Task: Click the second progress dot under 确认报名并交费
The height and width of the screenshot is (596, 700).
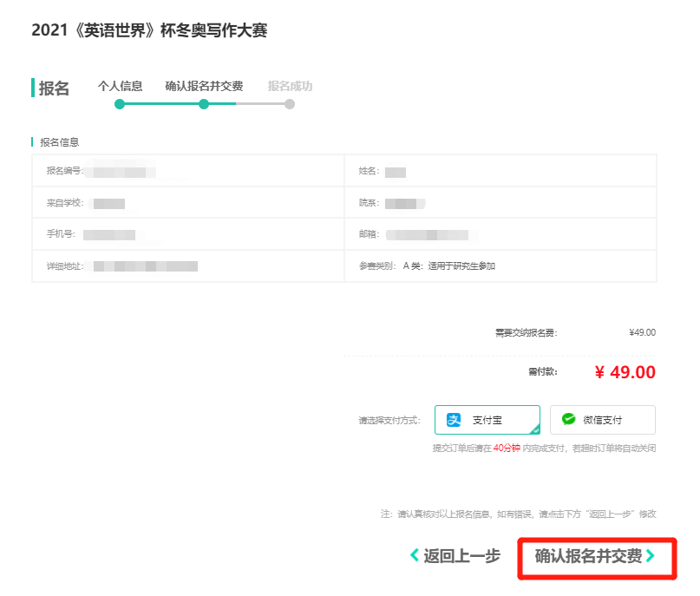Action: [204, 104]
